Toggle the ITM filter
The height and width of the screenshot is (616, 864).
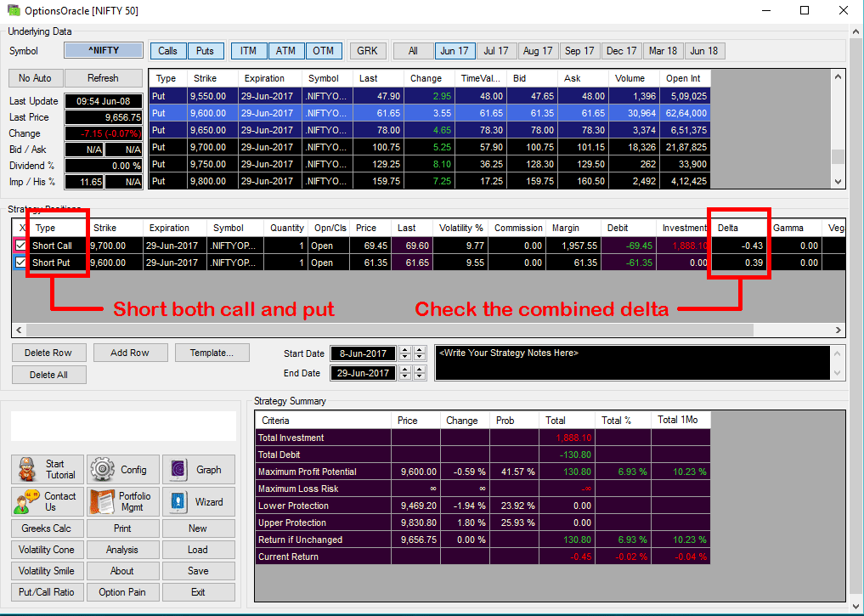(x=249, y=51)
